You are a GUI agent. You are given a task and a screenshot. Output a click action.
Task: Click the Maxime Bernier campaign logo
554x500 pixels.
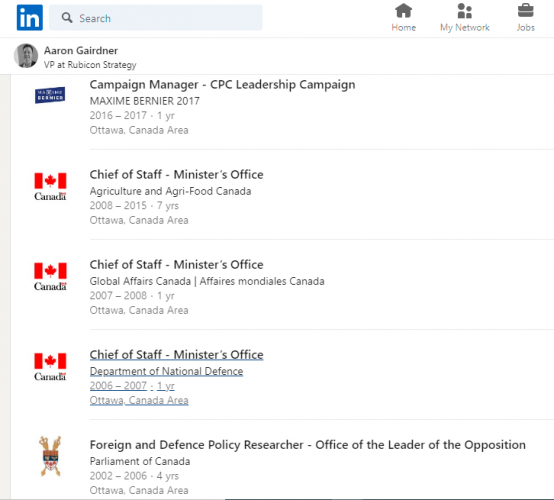tap(50, 95)
